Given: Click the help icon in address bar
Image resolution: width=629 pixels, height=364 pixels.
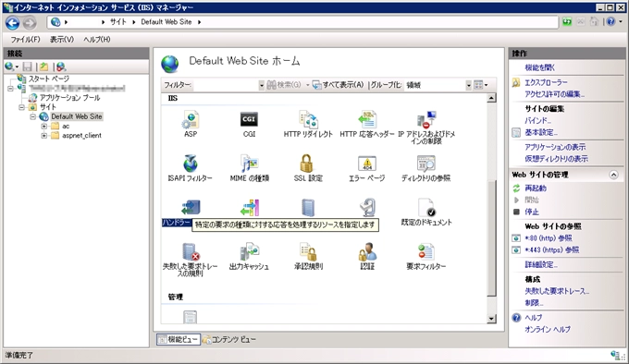Looking at the screenshot, I should pyautogui.click(x=610, y=21).
